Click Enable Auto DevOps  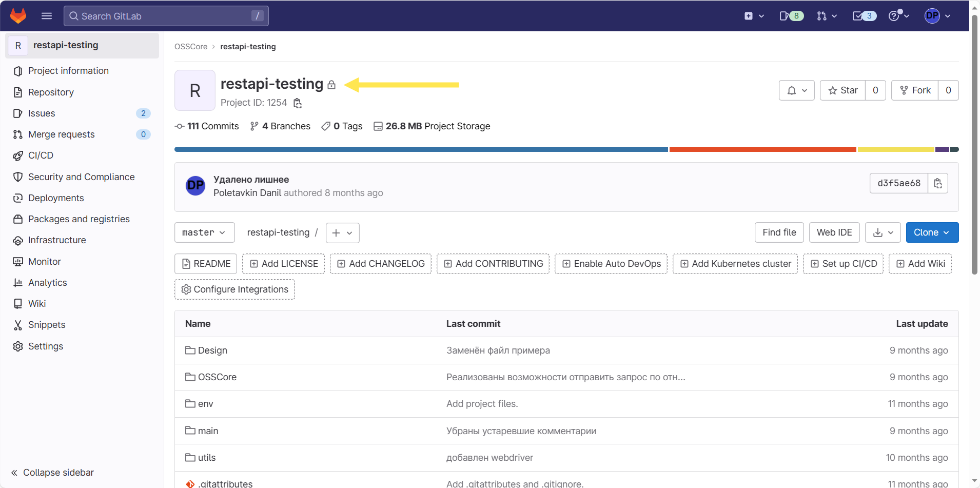coord(611,264)
